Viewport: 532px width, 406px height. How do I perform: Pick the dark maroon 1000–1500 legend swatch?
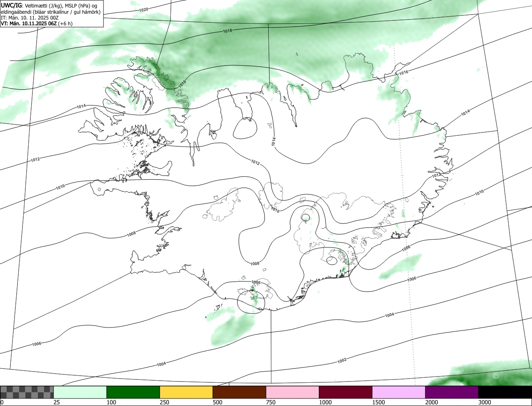point(346,392)
